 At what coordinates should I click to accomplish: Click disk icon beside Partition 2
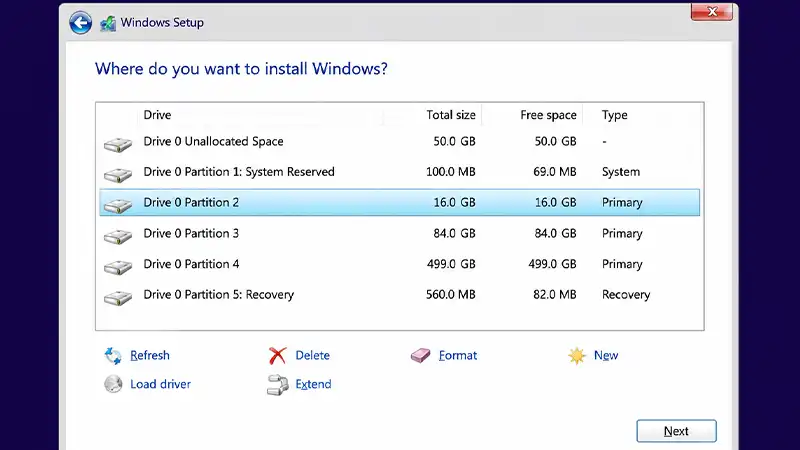pyautogui.click(x=118, y=206)
